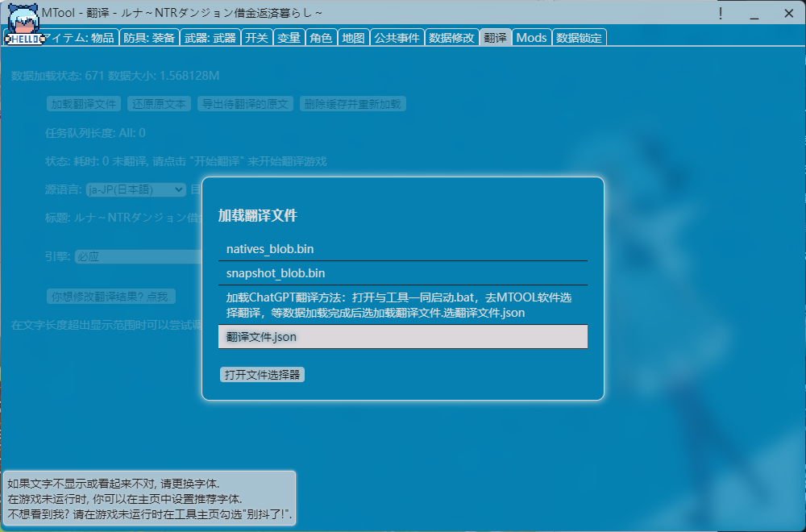
Task: Open the 变量 tab
Action: point(289,38)
